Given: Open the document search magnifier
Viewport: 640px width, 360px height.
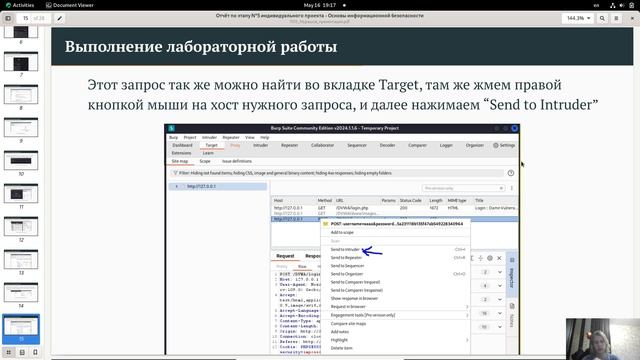Looking at the screenshot, I should [602, 18].
